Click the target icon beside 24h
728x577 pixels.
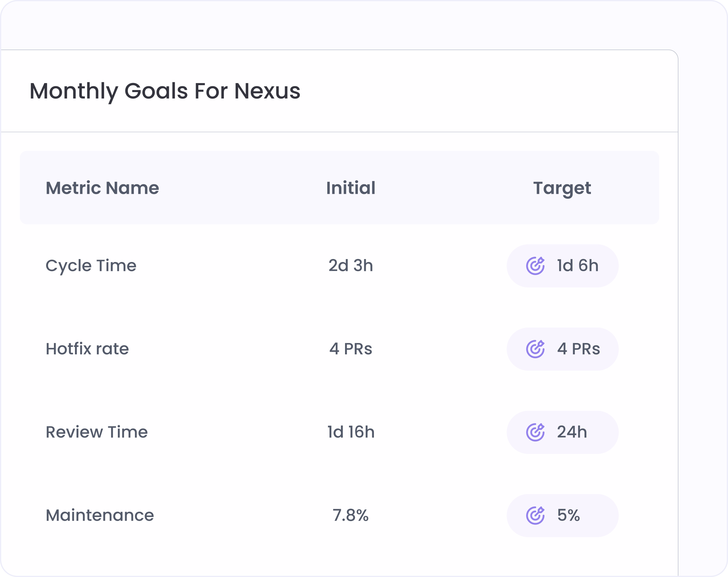535,432
